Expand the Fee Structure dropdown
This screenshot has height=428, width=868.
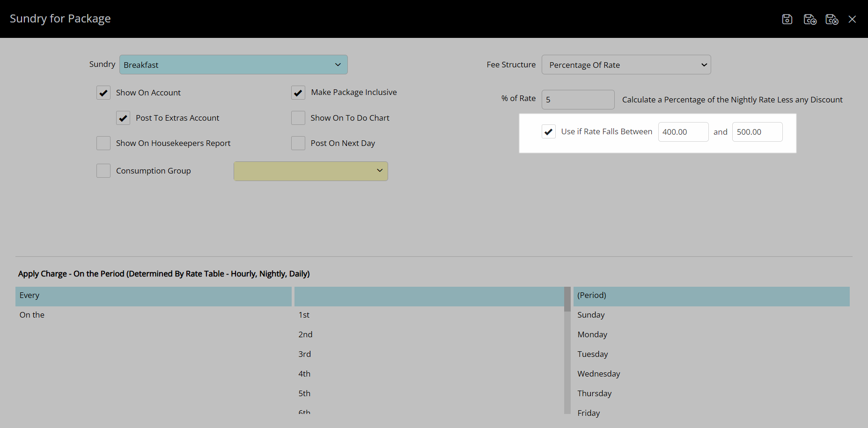click(x=626, y=65)
